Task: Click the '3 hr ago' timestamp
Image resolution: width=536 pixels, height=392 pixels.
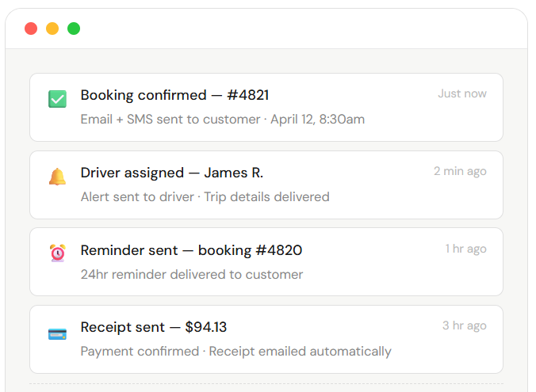Action: pos(465,325)
